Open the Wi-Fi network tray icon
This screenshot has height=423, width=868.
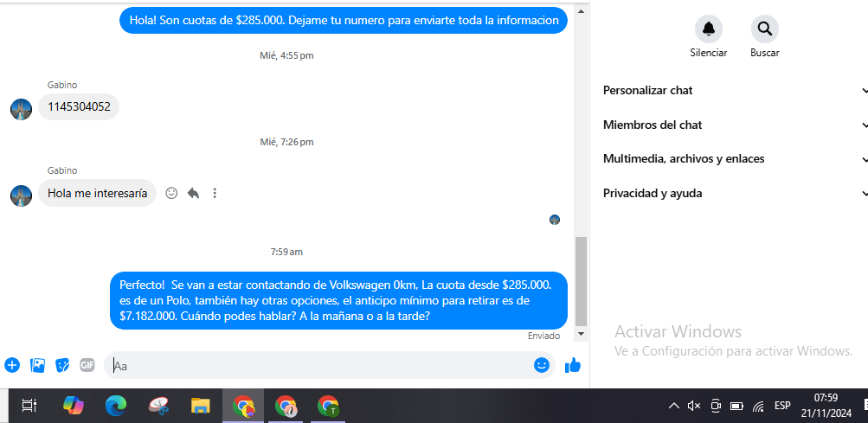[x=758, y=407]
